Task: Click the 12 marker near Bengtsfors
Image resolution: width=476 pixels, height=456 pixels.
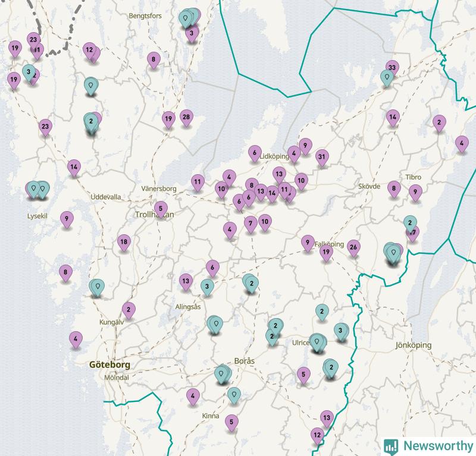Action: coord(89,50)
